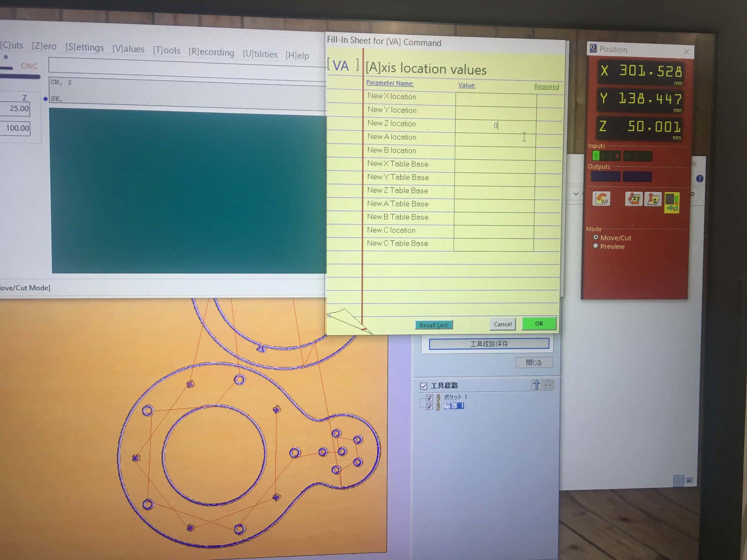The width and height of the screenshot is (747, 560).
Task: Click the move-down arrow for toolpaths
Action: pos(549,385)
